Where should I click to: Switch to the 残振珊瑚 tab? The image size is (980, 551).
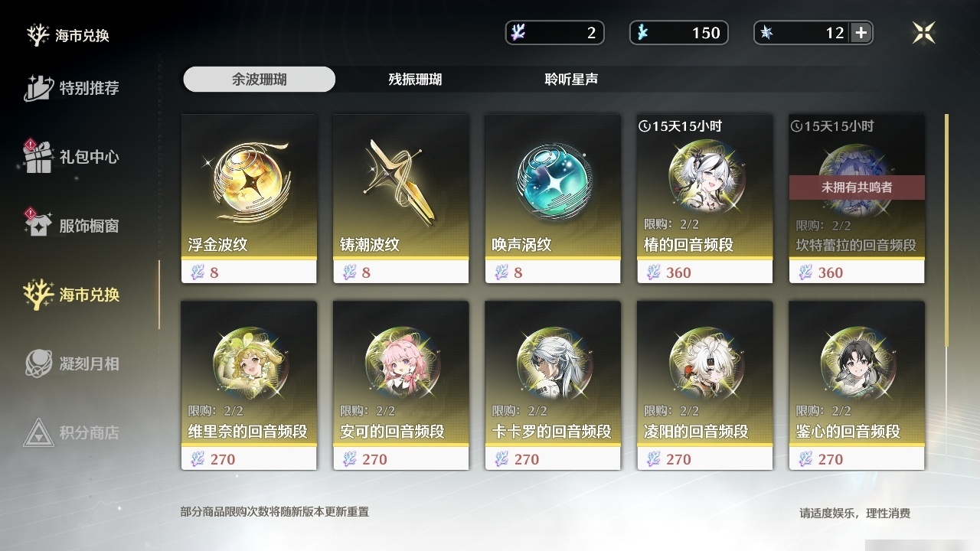tap(415, 80)
